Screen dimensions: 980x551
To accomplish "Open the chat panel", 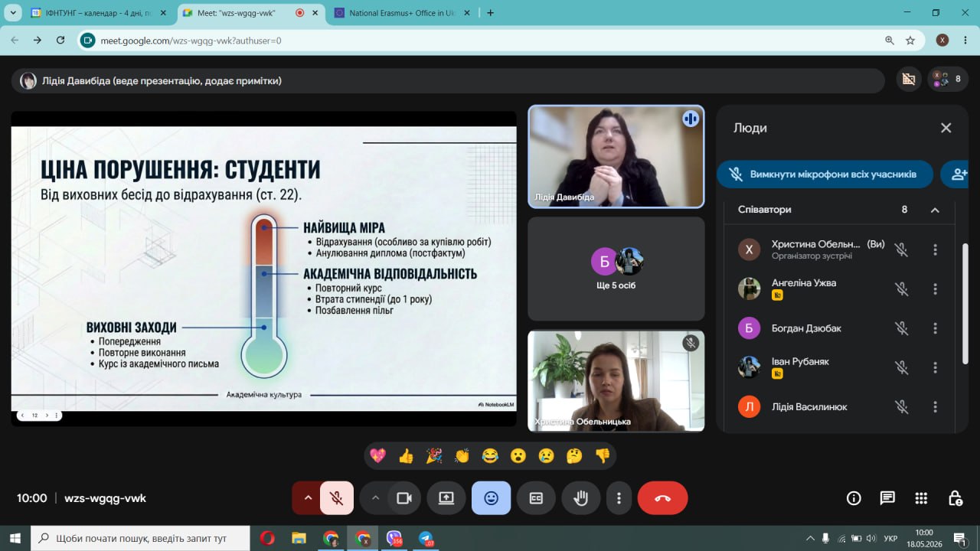I will pyautogui.click(x=887, y=498).
